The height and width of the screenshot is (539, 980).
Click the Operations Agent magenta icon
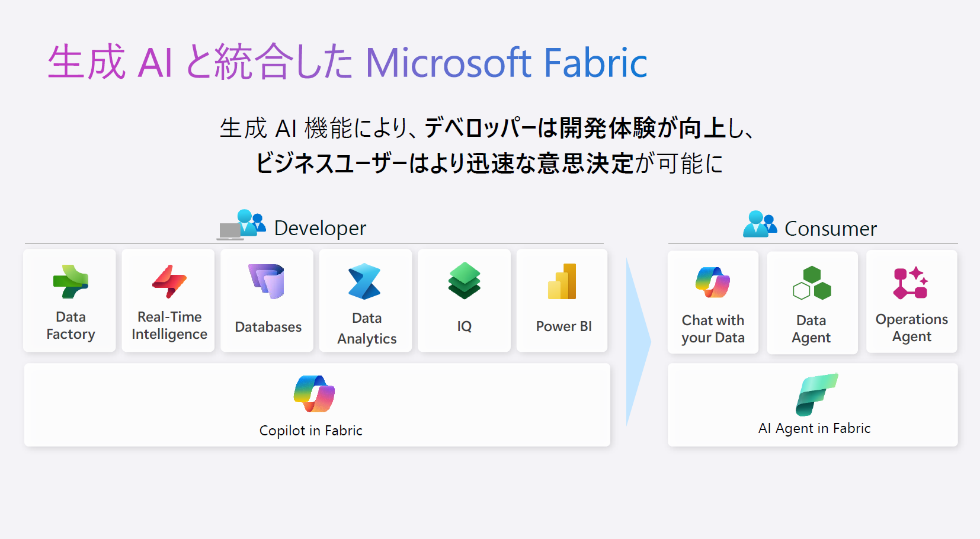(x=911, y=283)
